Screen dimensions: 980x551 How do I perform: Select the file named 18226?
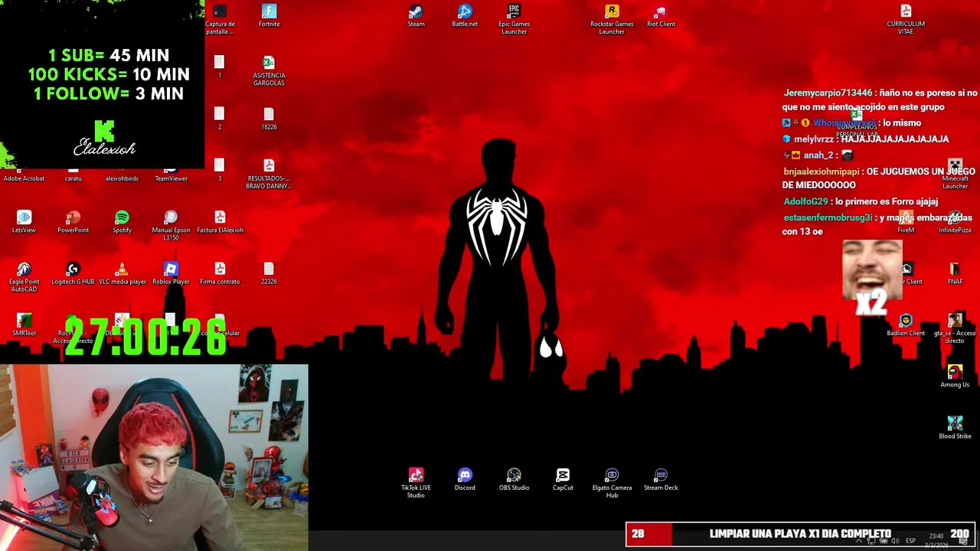[x=269, y=119]
